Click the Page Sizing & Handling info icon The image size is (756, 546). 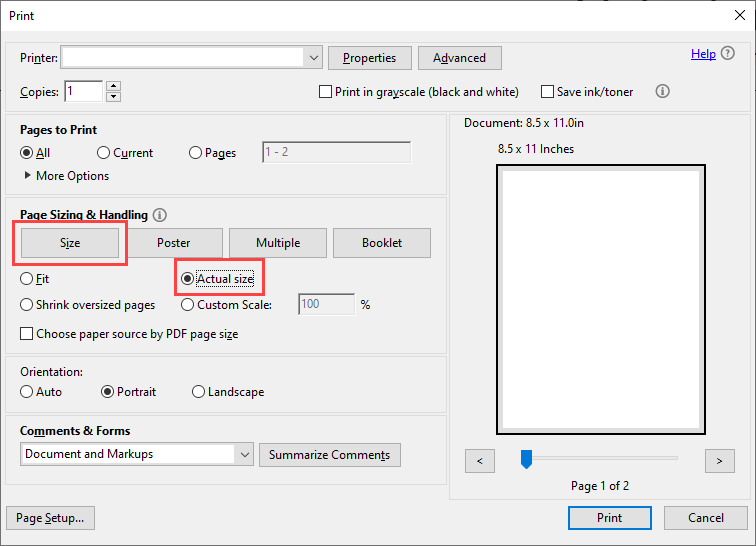point(160,215)
